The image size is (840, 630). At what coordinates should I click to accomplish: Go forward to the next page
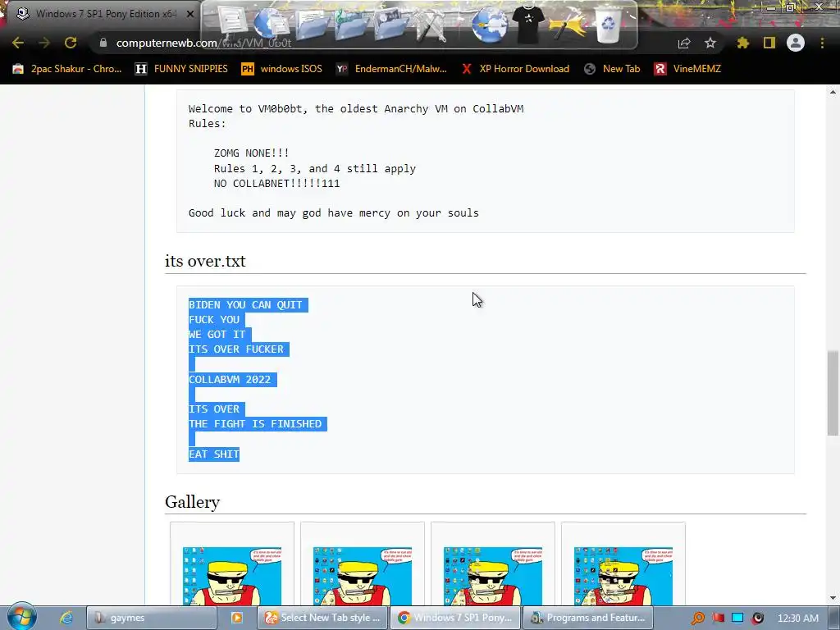point(44,43)
